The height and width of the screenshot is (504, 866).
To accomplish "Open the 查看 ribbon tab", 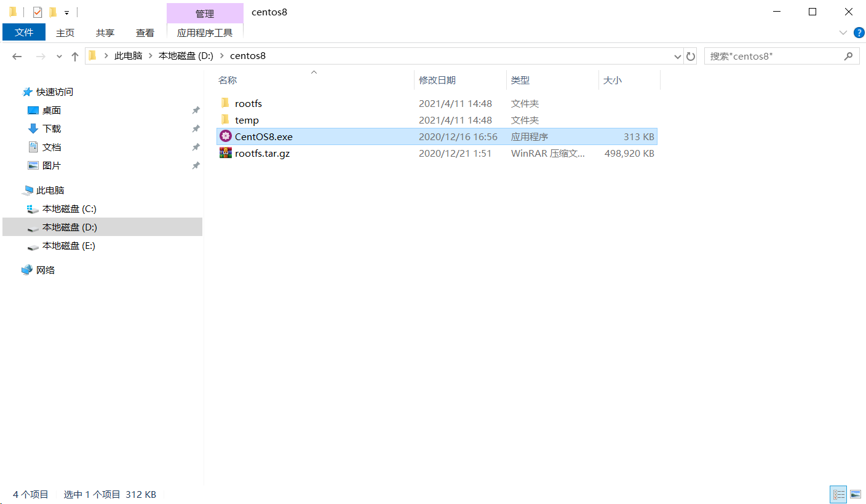I will (x=145, y=33).
